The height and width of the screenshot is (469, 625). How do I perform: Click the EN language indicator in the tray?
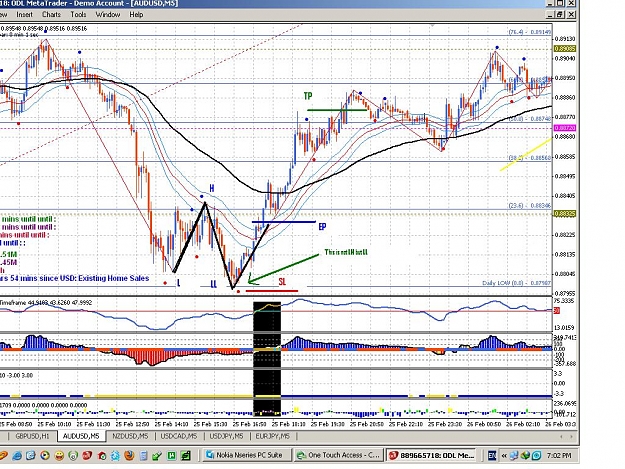(x=492, y=455)
